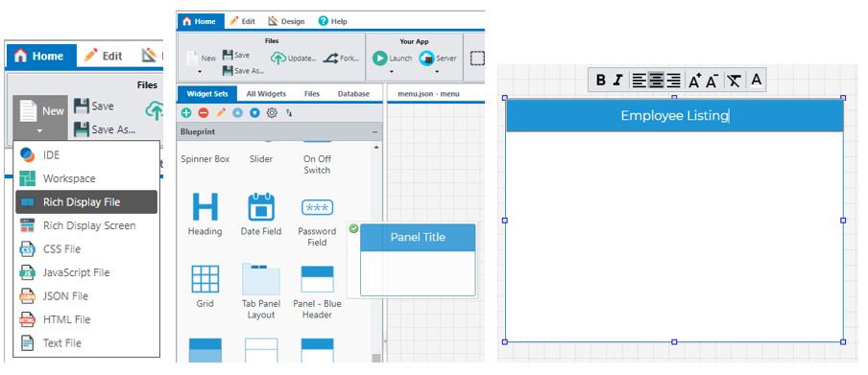This screenshot has width=868, height=375.
Task: Toggle italic in text formatting toolbar
Action: click(618, 81)
